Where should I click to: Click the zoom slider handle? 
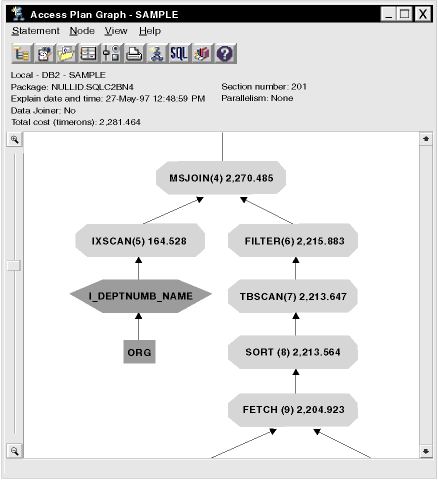(14, 266)
